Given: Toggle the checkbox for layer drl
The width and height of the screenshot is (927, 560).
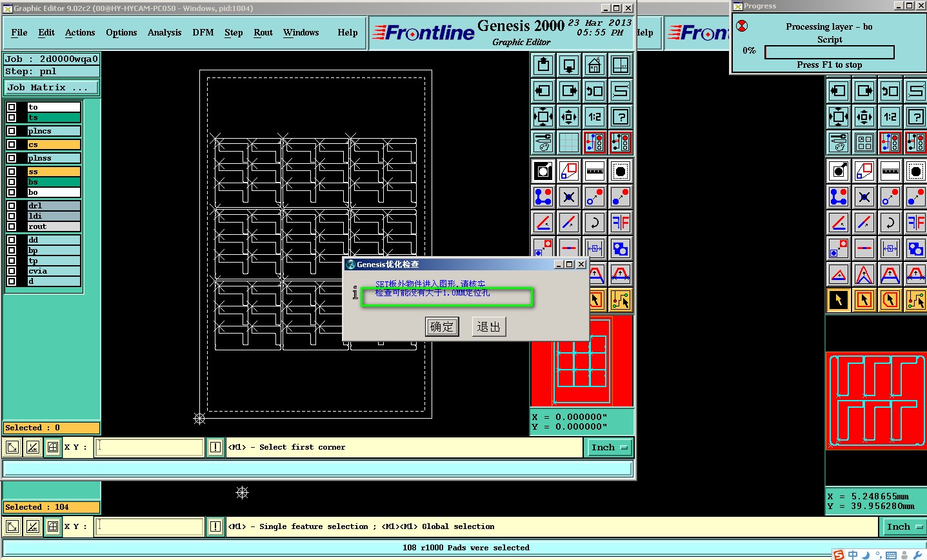Looking at the screenshot, I should point(12,206).
